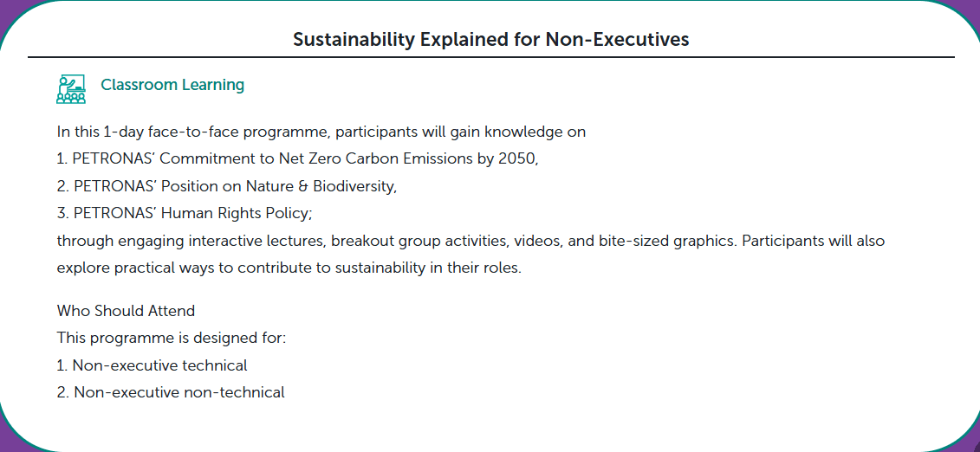Click the line 'explore practical ways to contribute'
The height and width of the screenshot is (452, 980).
click(x=289, y=268)
